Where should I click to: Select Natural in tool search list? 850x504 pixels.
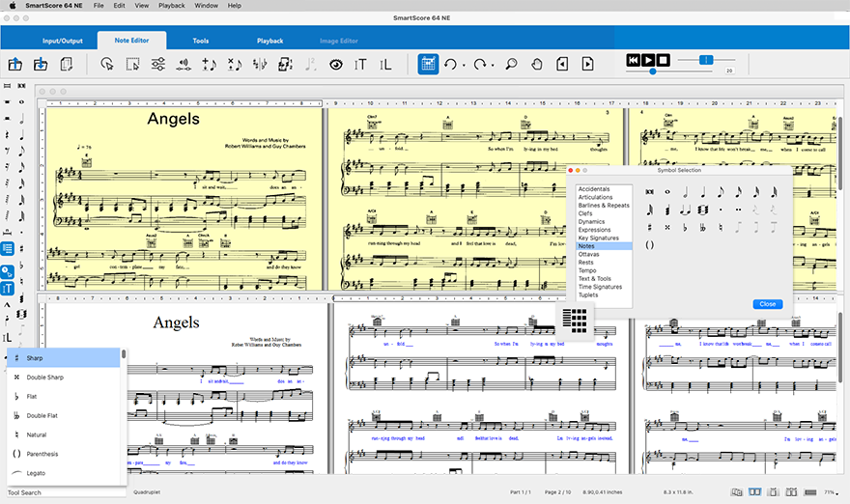tap(64, 434)
